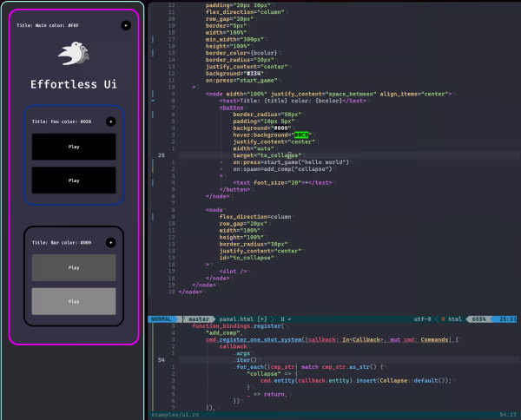
Task: Click the 'Title: Foo color: #038' label
Action: tap(62, 121)
